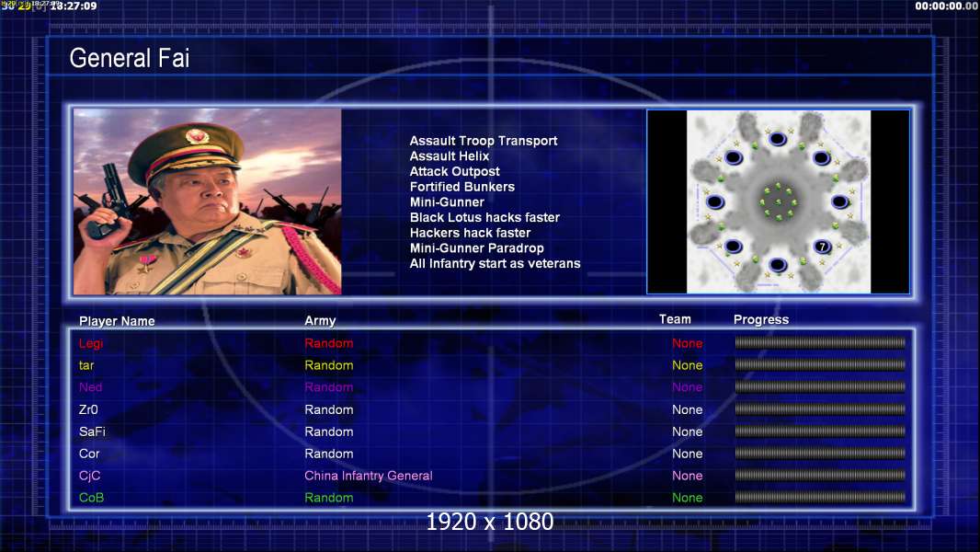Click the "General Fai" title text
The height and width of the screenshot is (552, 980).
(130, 58)
